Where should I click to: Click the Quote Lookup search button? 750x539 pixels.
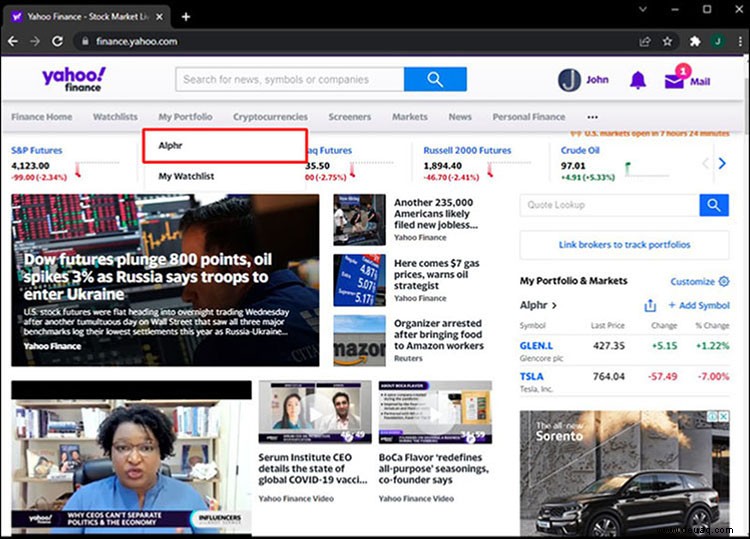coord(714,205)
